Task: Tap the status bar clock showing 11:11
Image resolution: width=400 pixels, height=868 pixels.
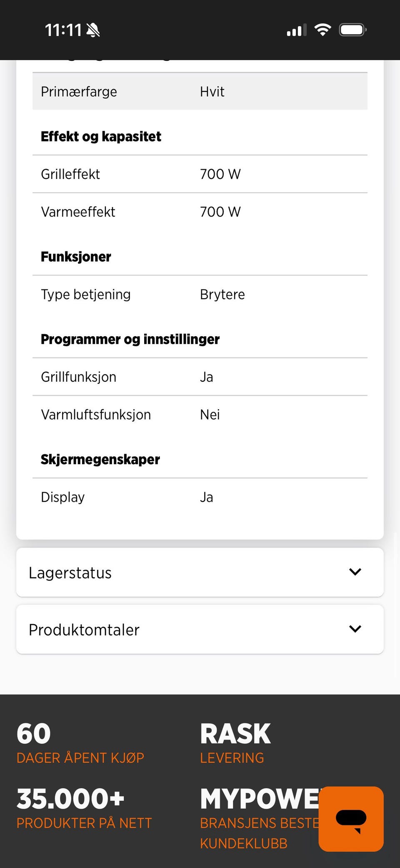Action: pyautogui.click(x=63, y=30)
